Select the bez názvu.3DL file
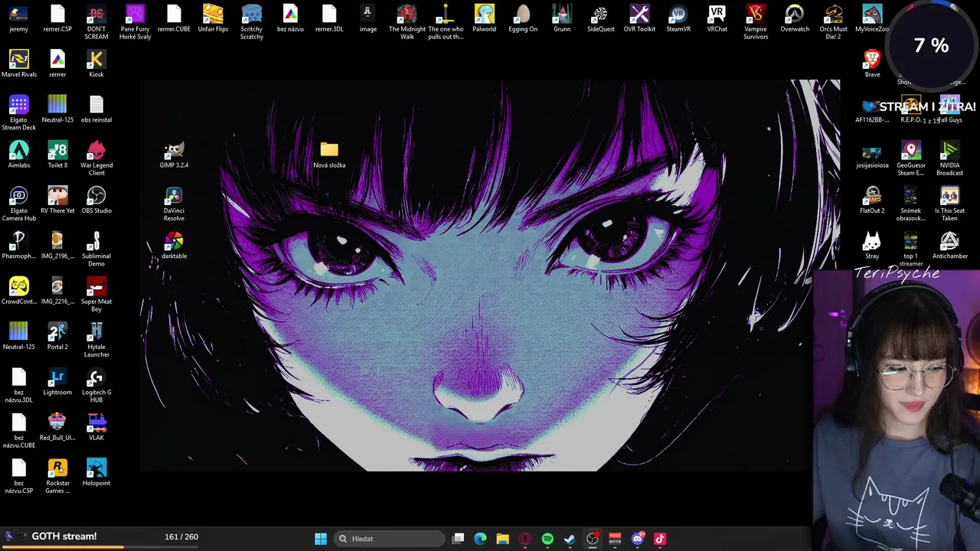Image resolution: width=980 pixels, height=551 pixels. coord(19,385)
